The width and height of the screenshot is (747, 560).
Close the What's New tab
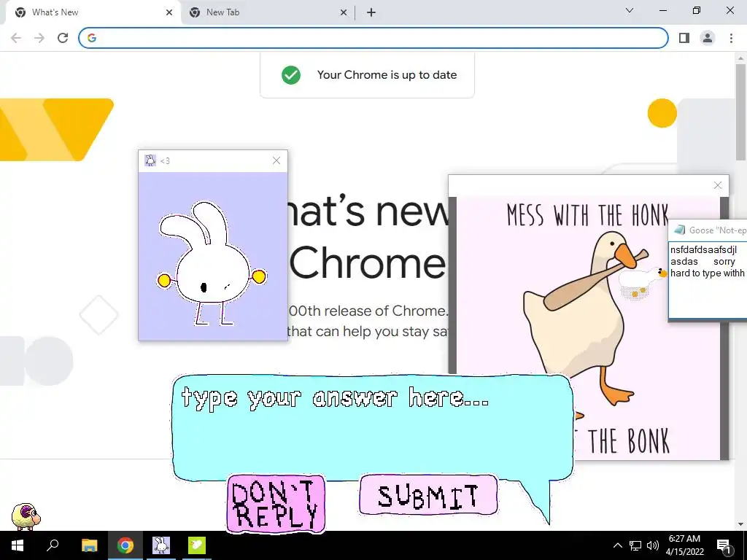click(x=169, y=13)
